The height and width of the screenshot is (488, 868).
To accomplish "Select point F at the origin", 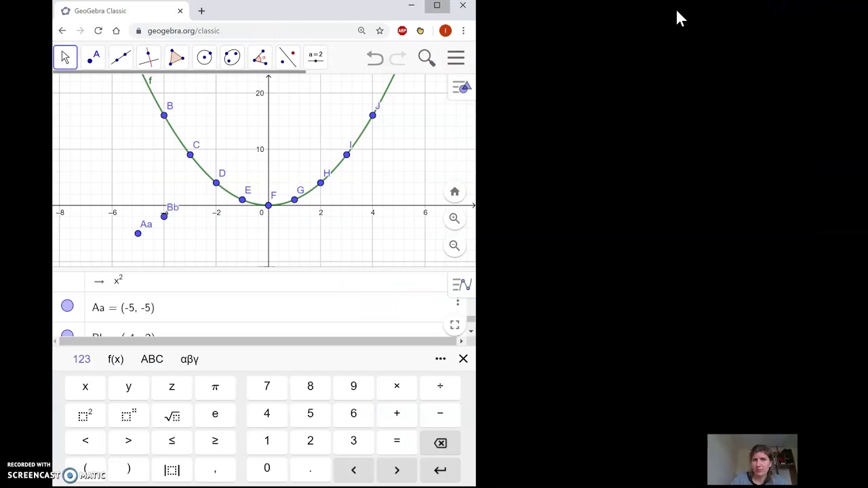I will tap(269, 205).
